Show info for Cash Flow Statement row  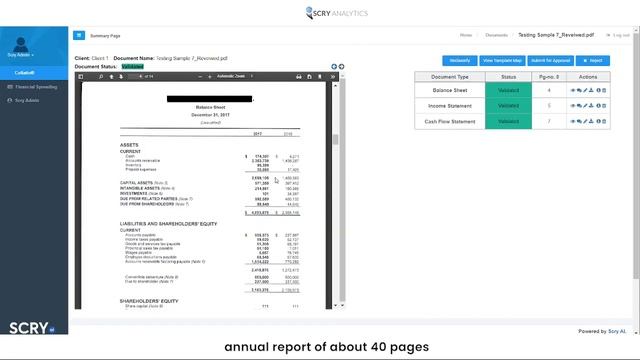tap(598, 121)
